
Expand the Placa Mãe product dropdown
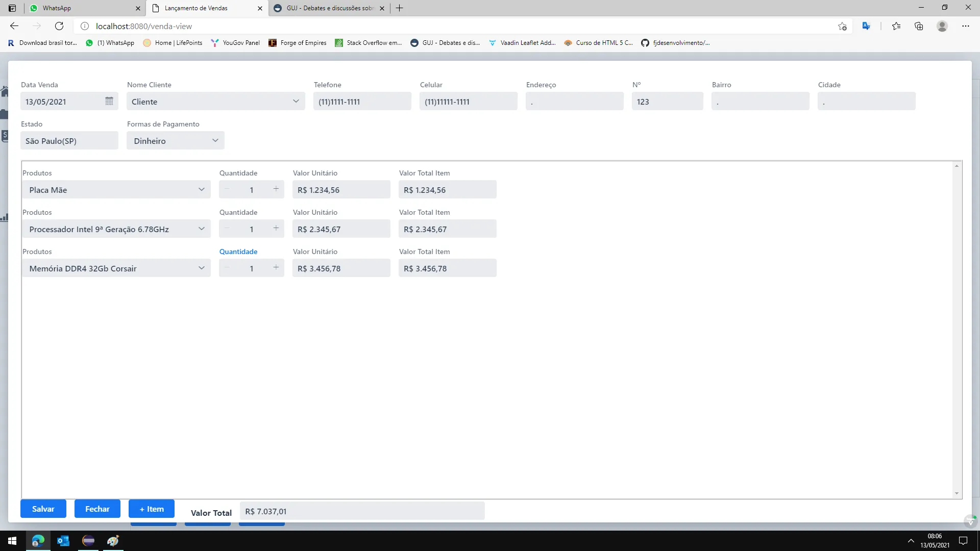pos(202,189)
